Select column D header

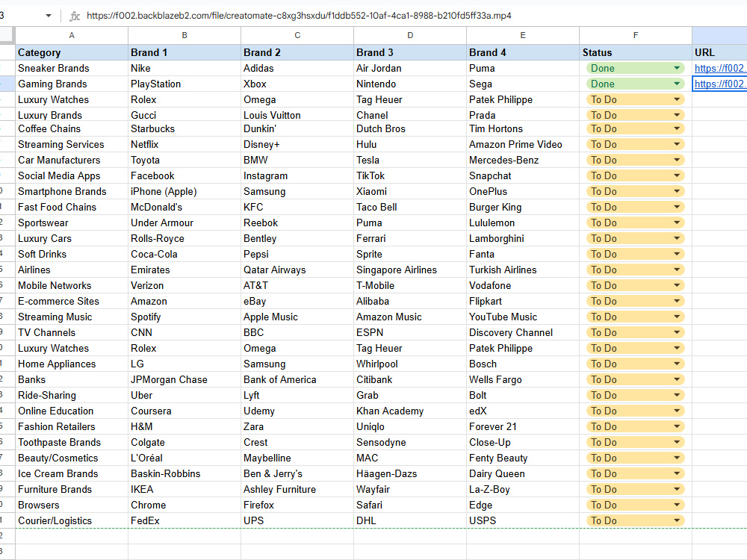[x=410, y=35]
